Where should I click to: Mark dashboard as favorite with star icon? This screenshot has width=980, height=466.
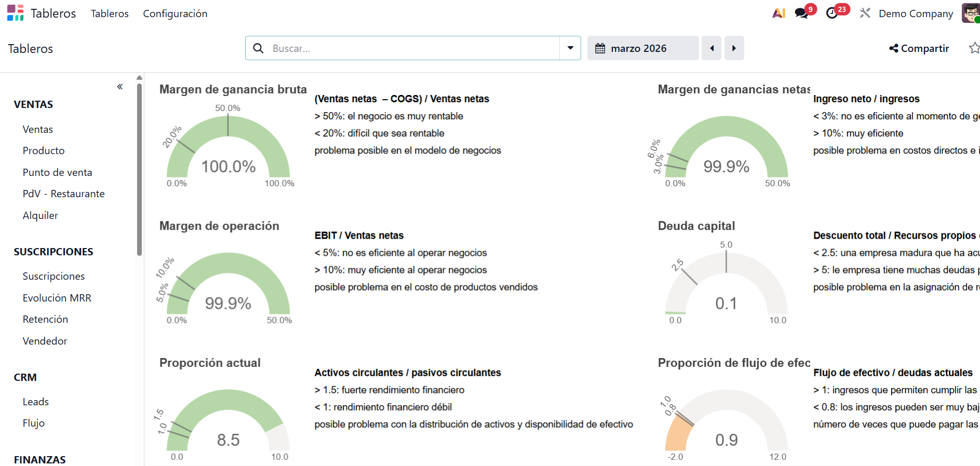coord(974,48)
